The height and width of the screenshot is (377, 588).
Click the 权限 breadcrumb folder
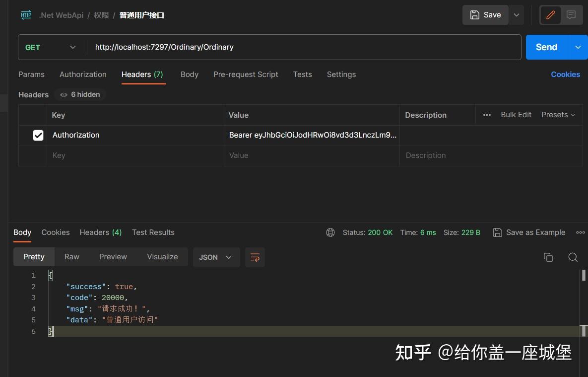[101, 15]
